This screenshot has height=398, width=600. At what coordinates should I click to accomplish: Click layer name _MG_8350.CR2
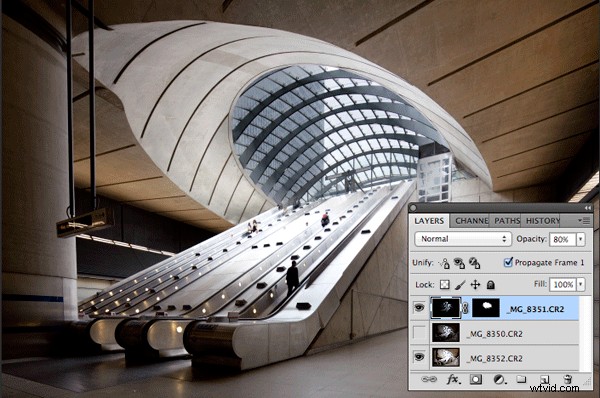click(x=494, y=334)
